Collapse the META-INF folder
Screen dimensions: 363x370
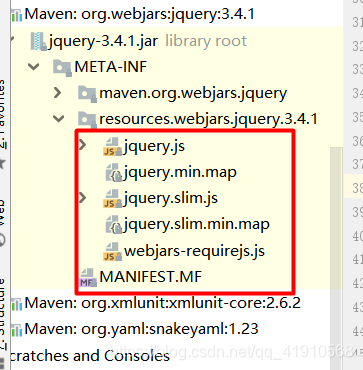pos(33,67)
